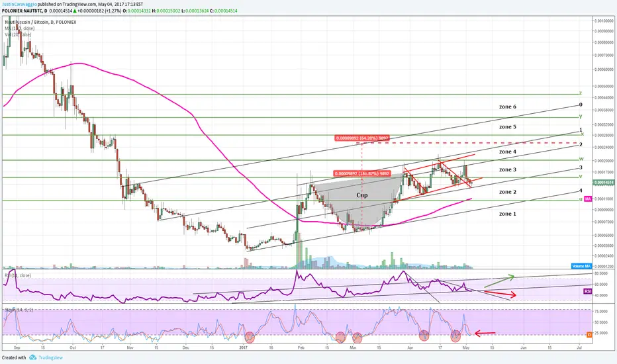Click the May date on time axis
617x364 pixels.
(x=466, y=348)
